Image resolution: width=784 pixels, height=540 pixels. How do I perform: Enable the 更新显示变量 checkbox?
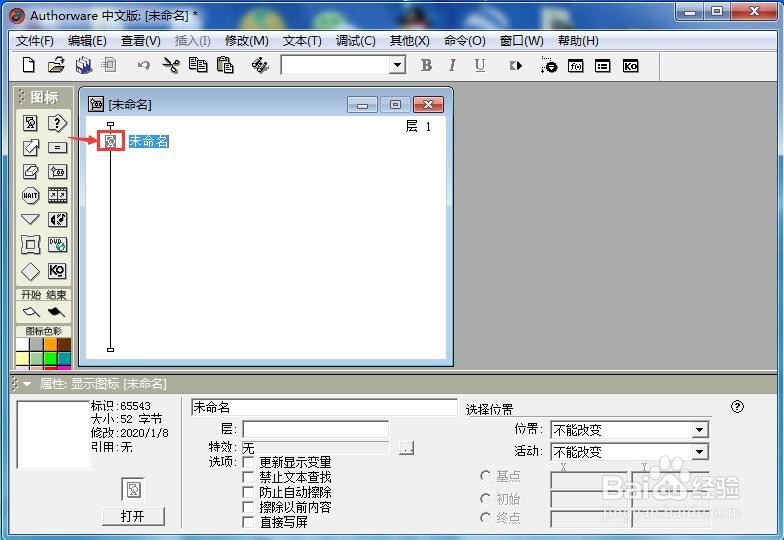(x=248, y=462)
